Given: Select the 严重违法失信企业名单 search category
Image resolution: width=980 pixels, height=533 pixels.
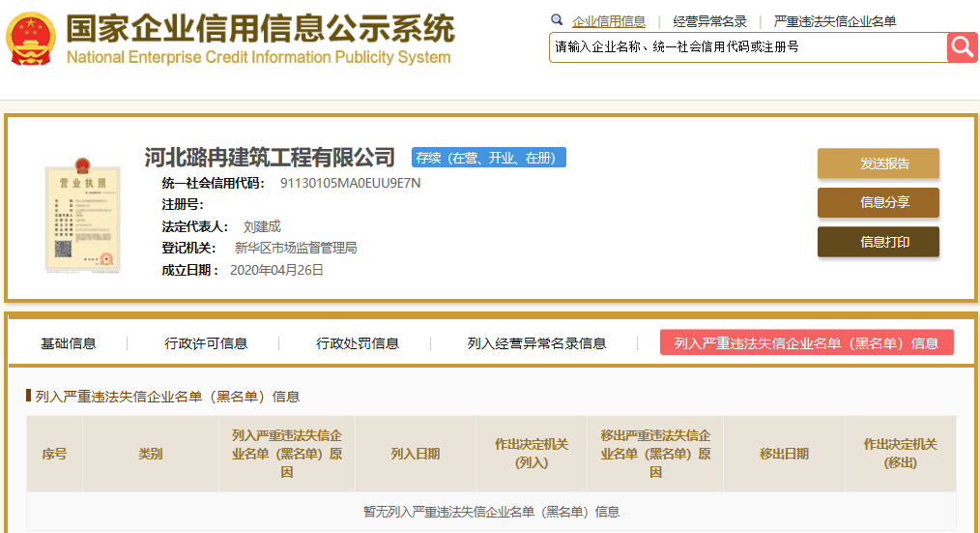Looking at the screenshot, I should point(834,21).
